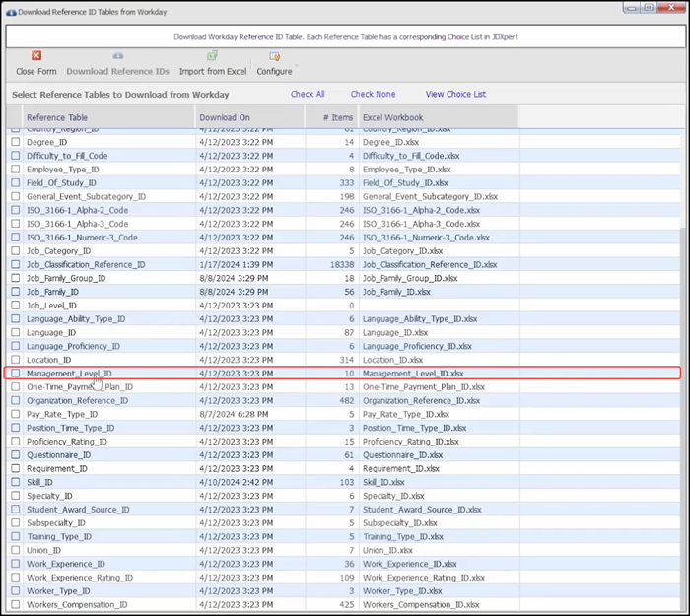The height and width of the screenshot is (616, 690).
Task: Click the Configure toolbar icon
Action: coord(274,58)
